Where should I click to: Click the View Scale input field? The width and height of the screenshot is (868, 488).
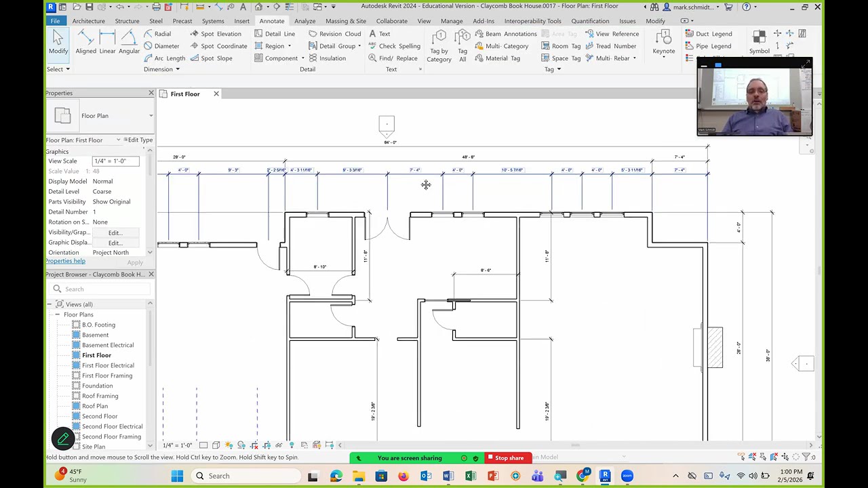[x=116, y=161]
